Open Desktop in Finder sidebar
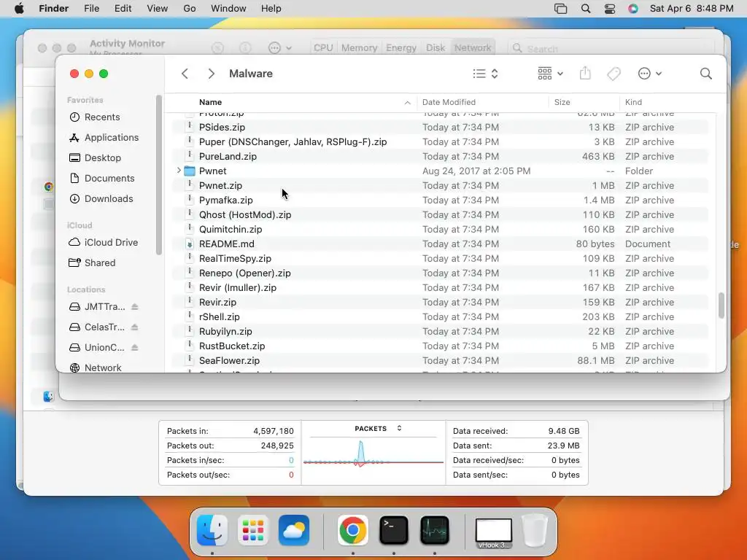747x560 pixels. click(96, 158)
